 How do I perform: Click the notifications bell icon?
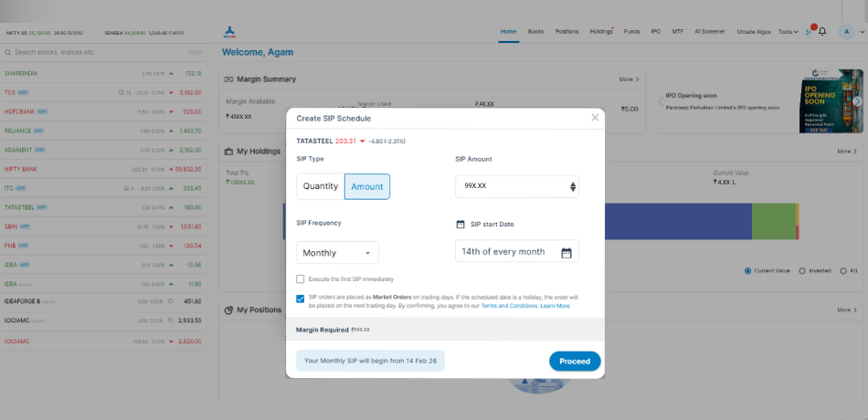822,32
